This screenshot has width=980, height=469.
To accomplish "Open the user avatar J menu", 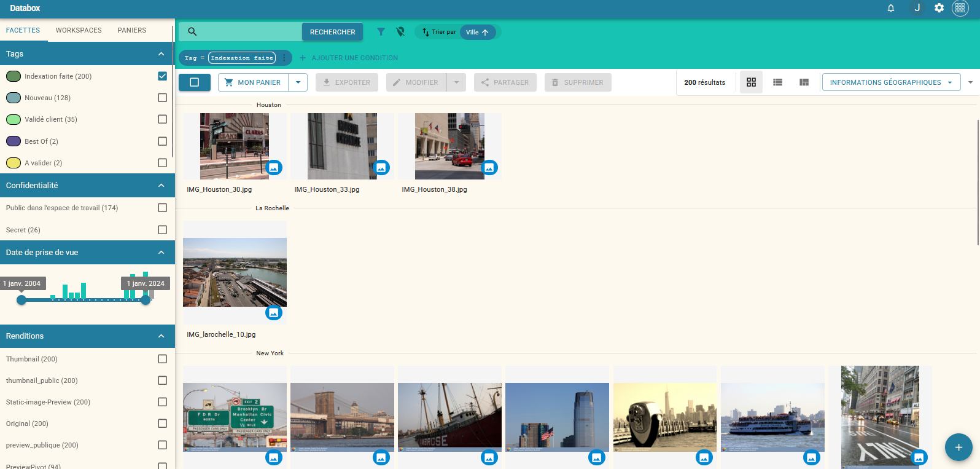I will (x=917, y=8).
